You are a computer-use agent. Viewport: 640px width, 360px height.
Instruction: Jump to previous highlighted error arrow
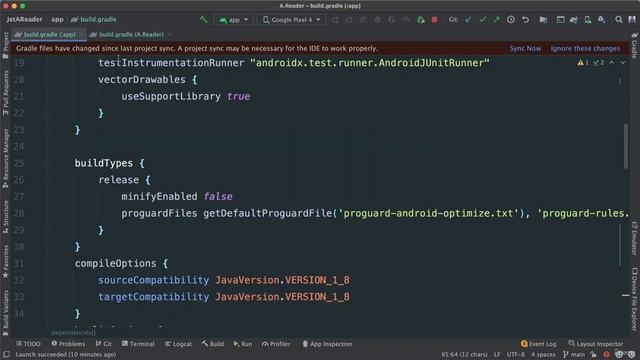(x=611, y=62)
